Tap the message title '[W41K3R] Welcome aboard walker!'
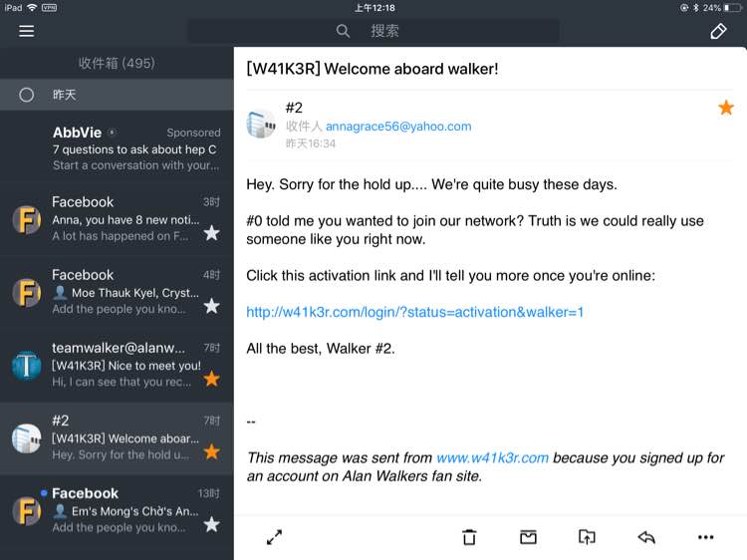747x560 pixels. (x=373, y=69)
